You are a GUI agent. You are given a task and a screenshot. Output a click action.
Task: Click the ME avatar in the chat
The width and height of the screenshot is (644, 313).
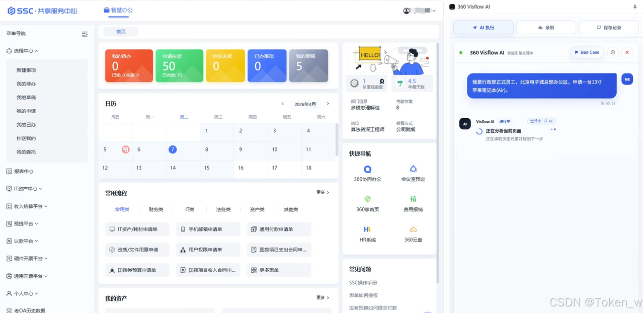(x=627, y=79)
